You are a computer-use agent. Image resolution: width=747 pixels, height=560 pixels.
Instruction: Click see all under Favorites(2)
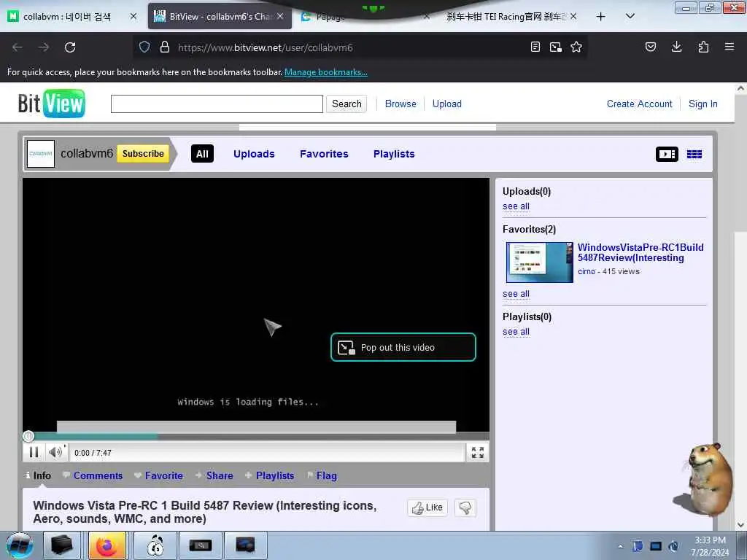pyautogui.click(x=516, y=294)
